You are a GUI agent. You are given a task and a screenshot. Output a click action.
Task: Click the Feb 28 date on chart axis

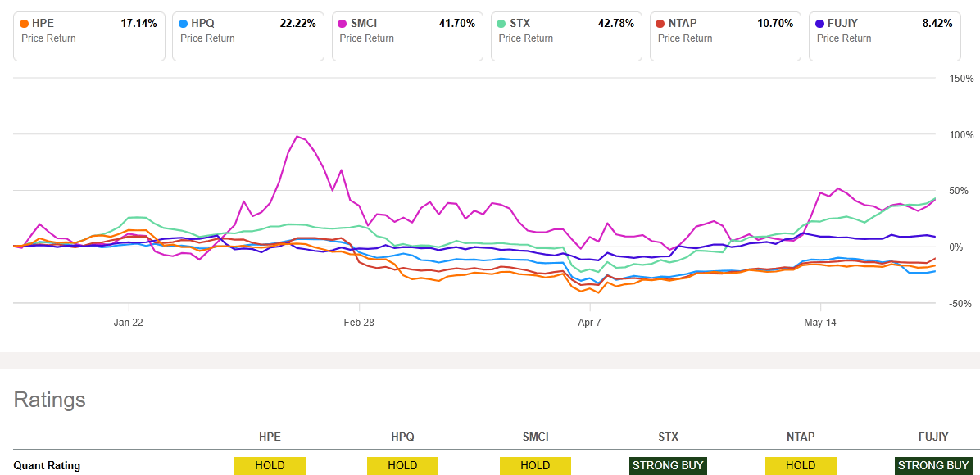click(359, 323)
